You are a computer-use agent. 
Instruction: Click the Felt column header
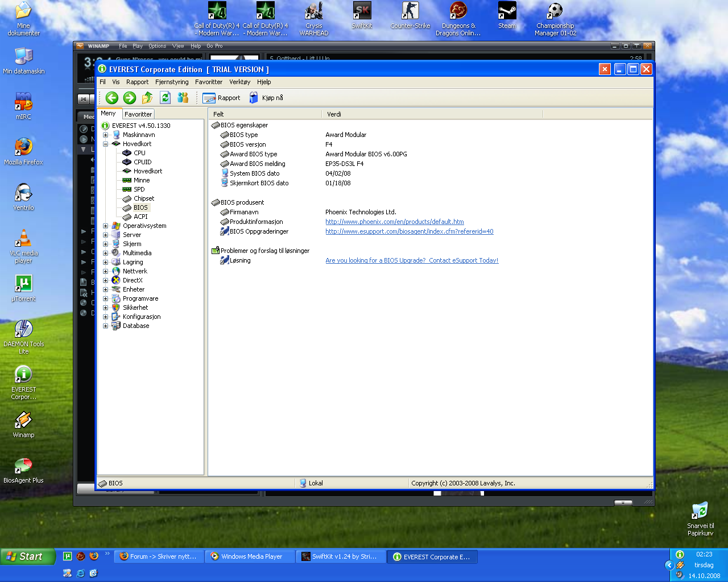pyautogui.click(x=265, y=114)
